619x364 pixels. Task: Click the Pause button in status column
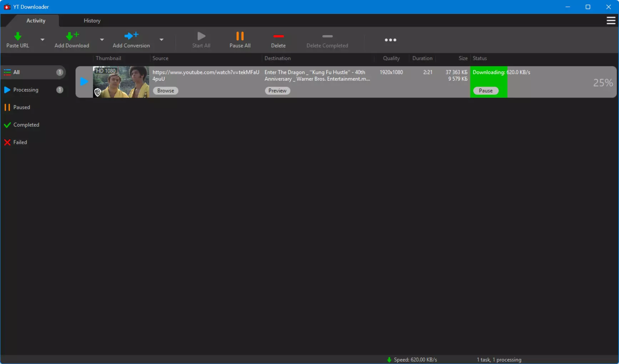click(485, 91)
